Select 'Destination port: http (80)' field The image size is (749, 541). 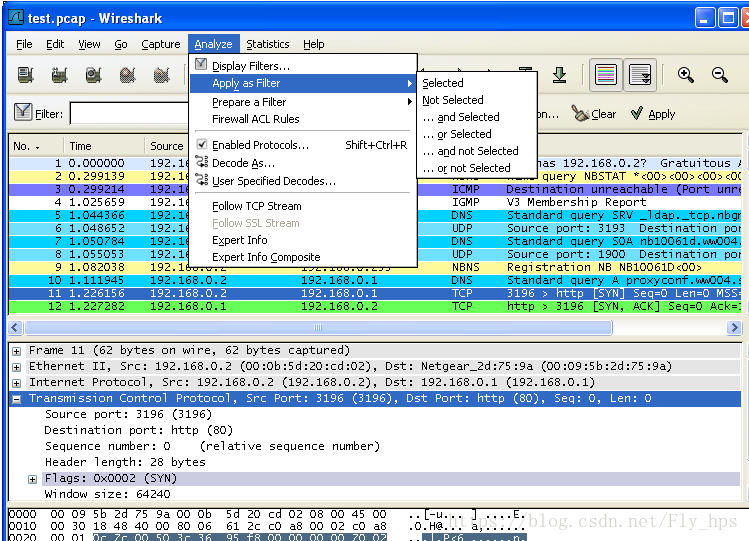139,430
